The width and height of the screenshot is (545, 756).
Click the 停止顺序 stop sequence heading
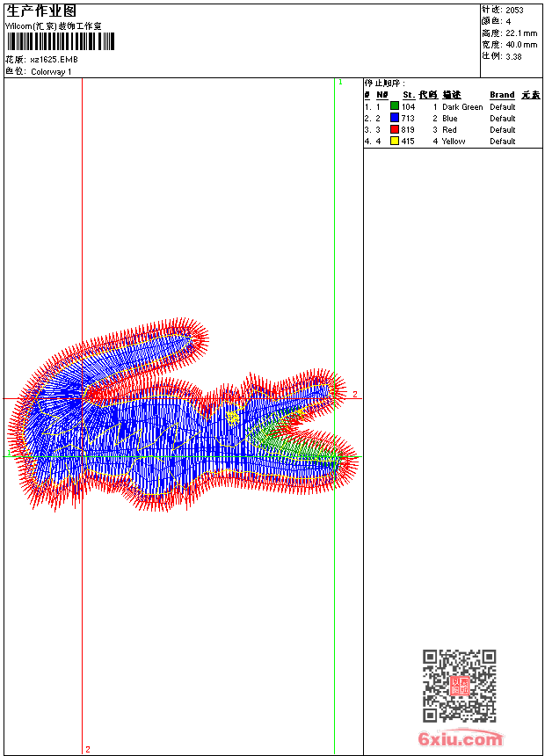384,84
